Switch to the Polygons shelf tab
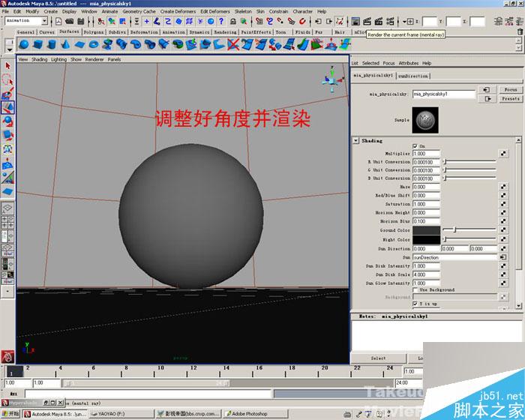The width and height of the screenshot is (525, 420). coord(94,32)
